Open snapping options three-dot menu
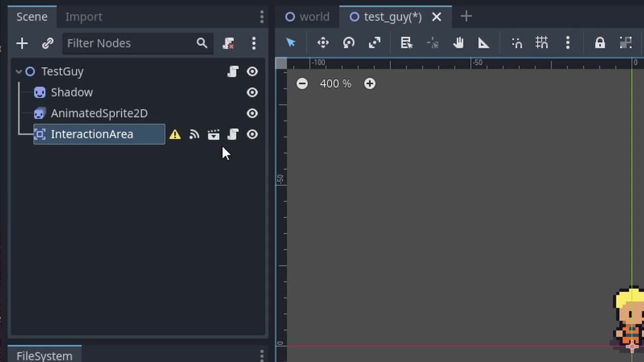The image size is (644, 362). [x=568, y=43]
